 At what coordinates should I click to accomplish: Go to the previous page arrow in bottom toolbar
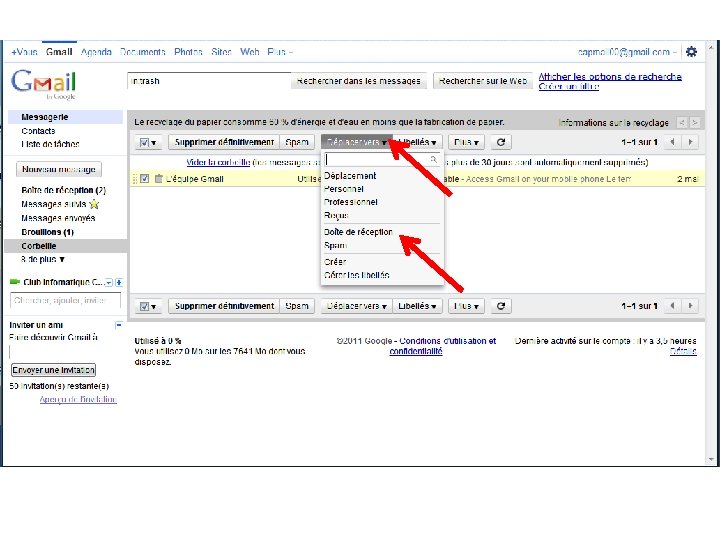click(672, 306)
